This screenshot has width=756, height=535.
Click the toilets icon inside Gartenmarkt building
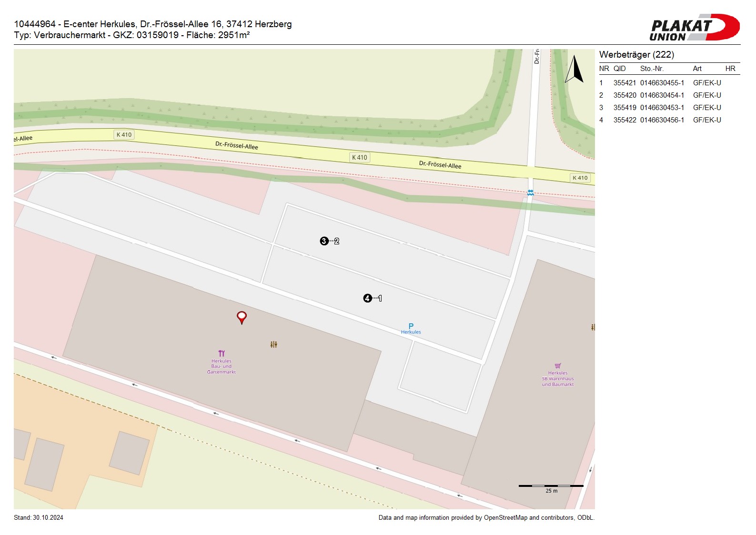(273, 344)
